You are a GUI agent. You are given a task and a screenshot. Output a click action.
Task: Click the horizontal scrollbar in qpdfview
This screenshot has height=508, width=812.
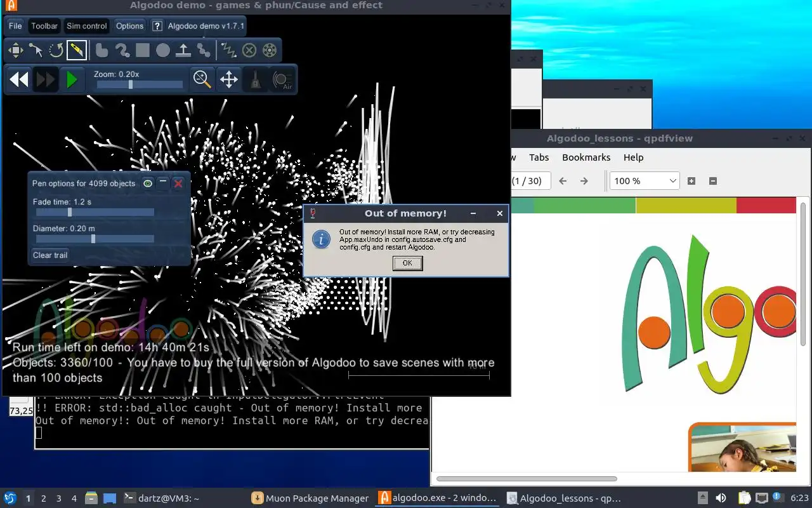pyautogui.click(x=527, y=479)
